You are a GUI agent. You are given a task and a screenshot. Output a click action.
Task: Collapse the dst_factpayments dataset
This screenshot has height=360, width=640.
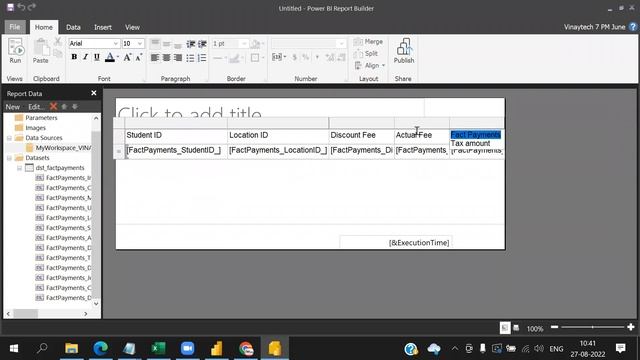tap(19, 168)
